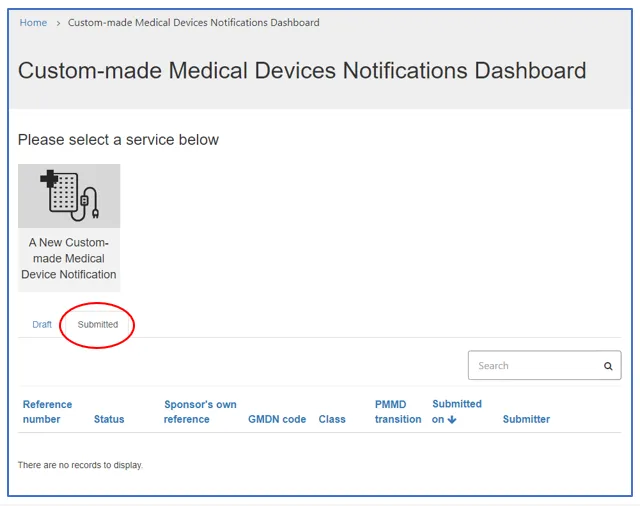This screenshot has height=506, width=640.
Task: Click the breadcrumb chevron separator after Home
Action: click(x=58, y=23)
